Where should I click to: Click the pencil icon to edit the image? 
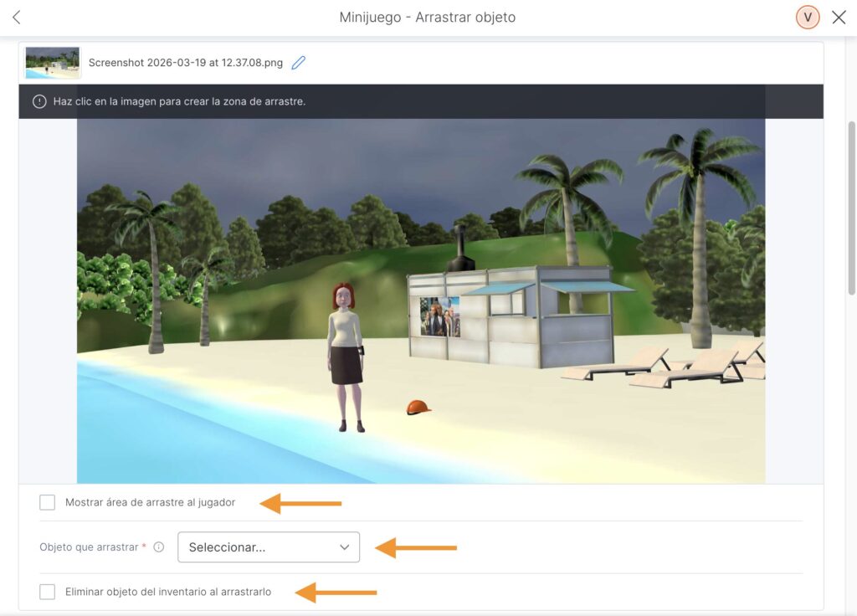click(x=299, y=63)
